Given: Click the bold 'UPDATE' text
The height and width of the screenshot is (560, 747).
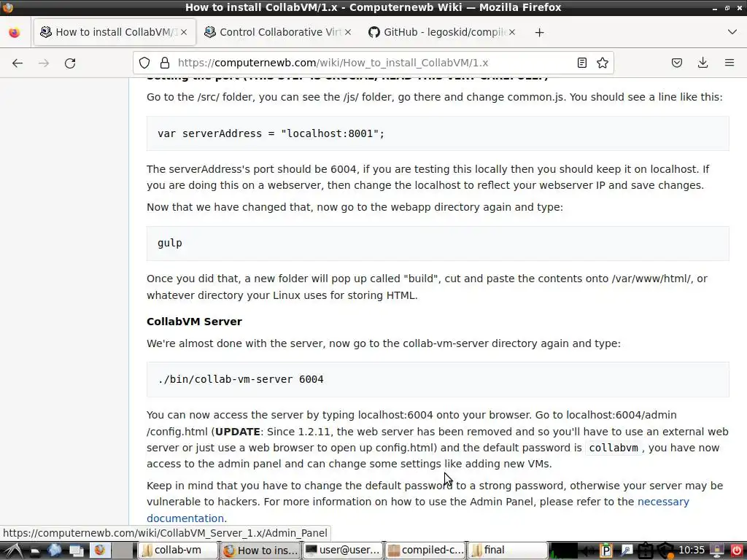Looking at the screenshot, I should 238,432.
